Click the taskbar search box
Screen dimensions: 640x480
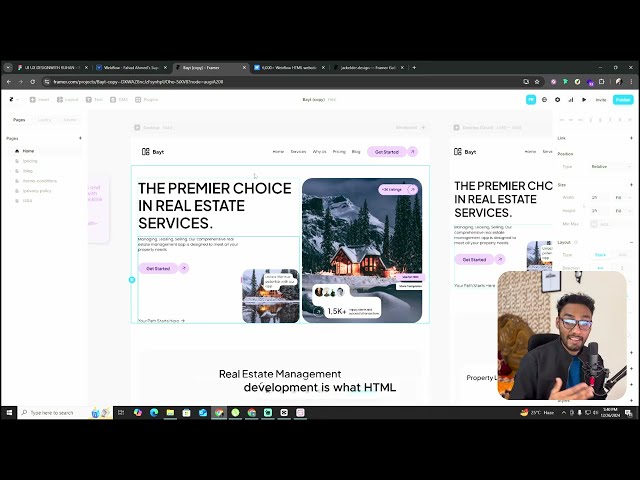(x=65, y=413)
